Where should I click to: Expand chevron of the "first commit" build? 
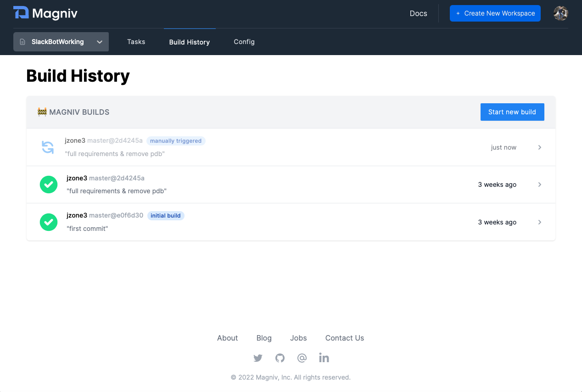[540, 222]
